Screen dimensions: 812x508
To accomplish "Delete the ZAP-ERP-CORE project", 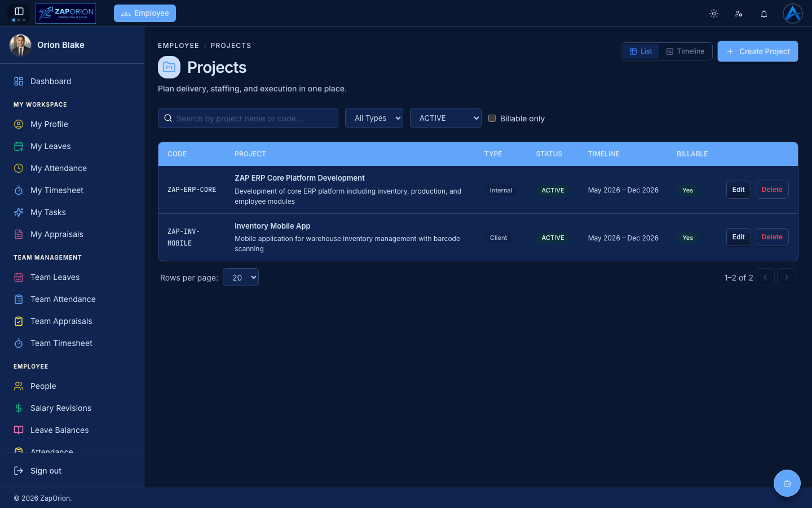I will pos(772,190).
